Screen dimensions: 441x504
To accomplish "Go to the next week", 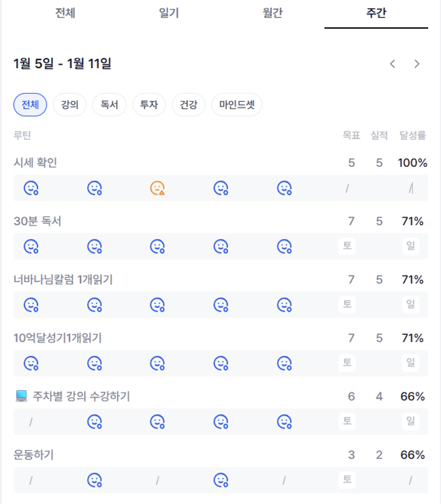I will coord(417,64).
